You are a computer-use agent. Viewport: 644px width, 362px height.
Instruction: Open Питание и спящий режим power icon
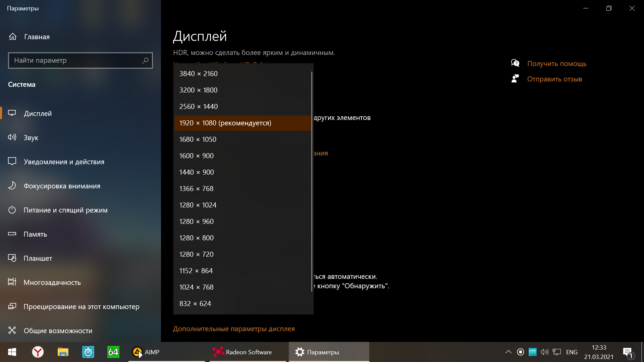[x=12, y=210]
